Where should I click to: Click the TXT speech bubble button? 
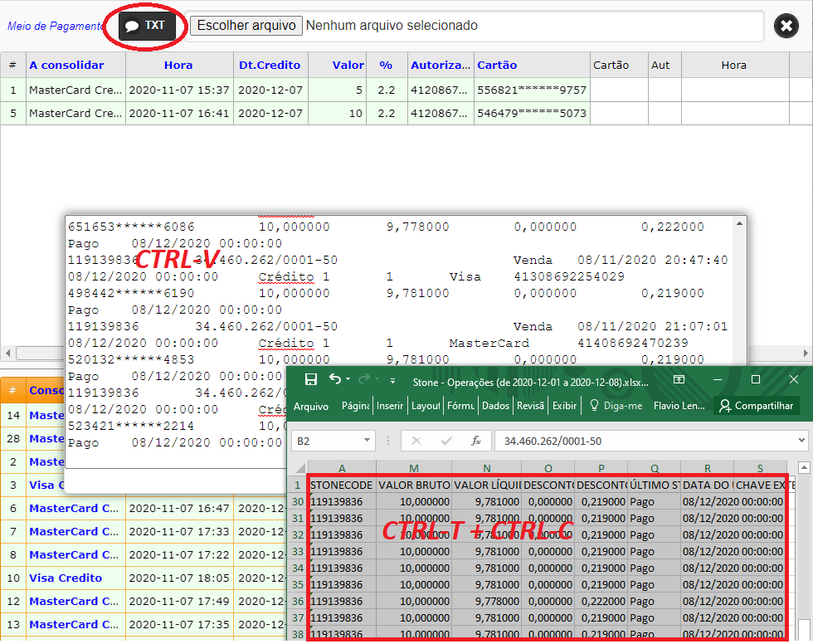click(146, 26)
